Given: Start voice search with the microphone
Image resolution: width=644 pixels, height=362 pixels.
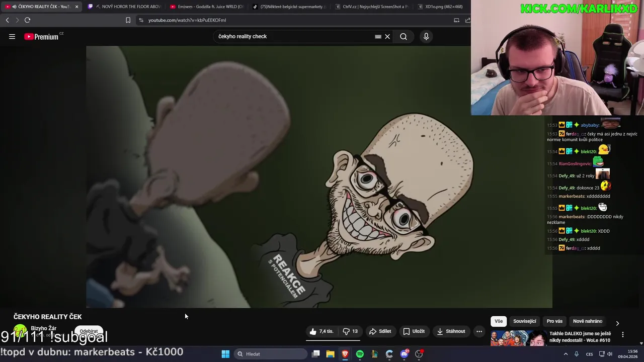Looking at the screenshot, I should point(426,36).
